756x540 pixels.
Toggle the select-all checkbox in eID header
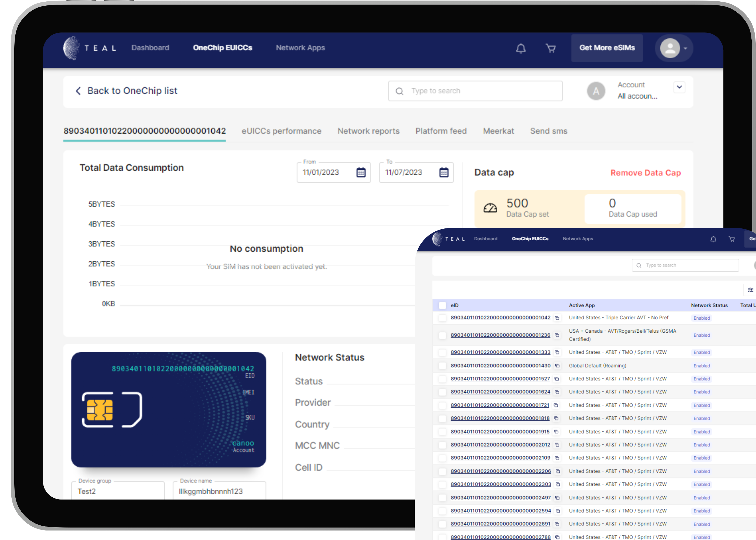click(x=442, y=305)
